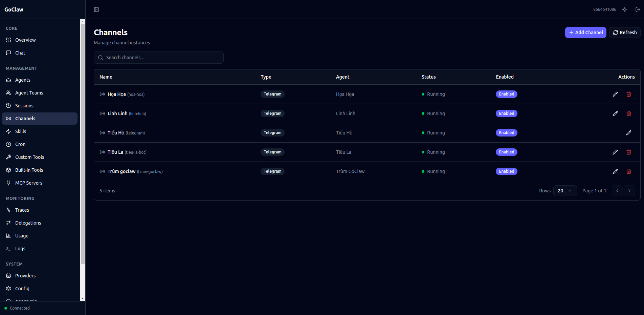Toggle the Enabled badge for Họa Họa

point(506,94)
